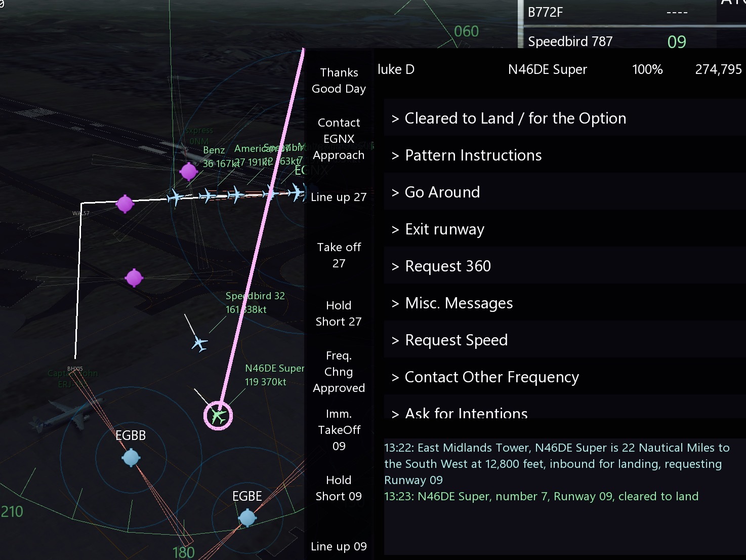Select the highlighted N46DE Super aircraft icon
Screen dimensions: 746x560
pyautogui.click(x=218, y=416)
